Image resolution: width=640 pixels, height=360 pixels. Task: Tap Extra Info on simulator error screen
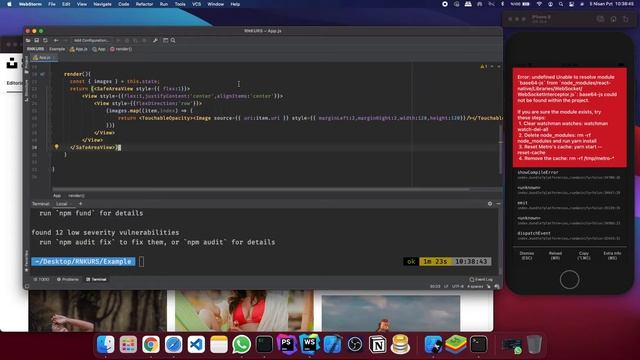pos(612,256)
